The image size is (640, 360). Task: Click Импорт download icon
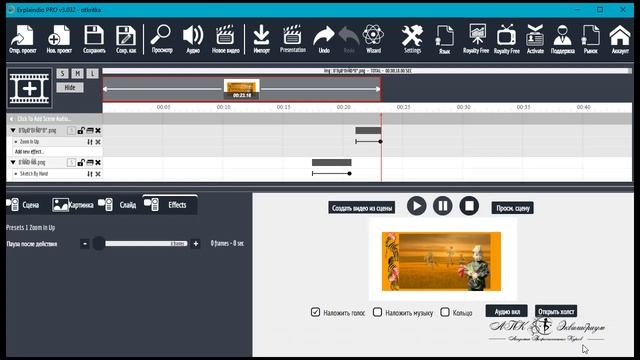tap(261, 39)
